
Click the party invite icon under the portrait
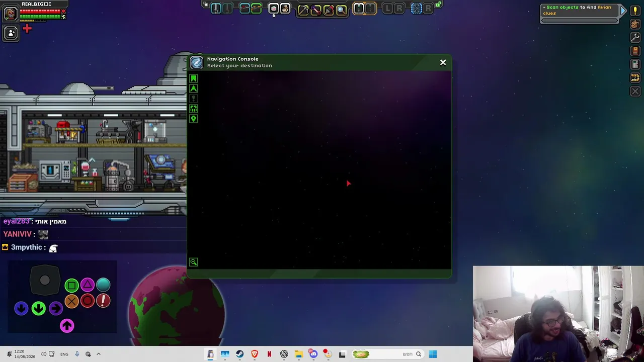11,33
